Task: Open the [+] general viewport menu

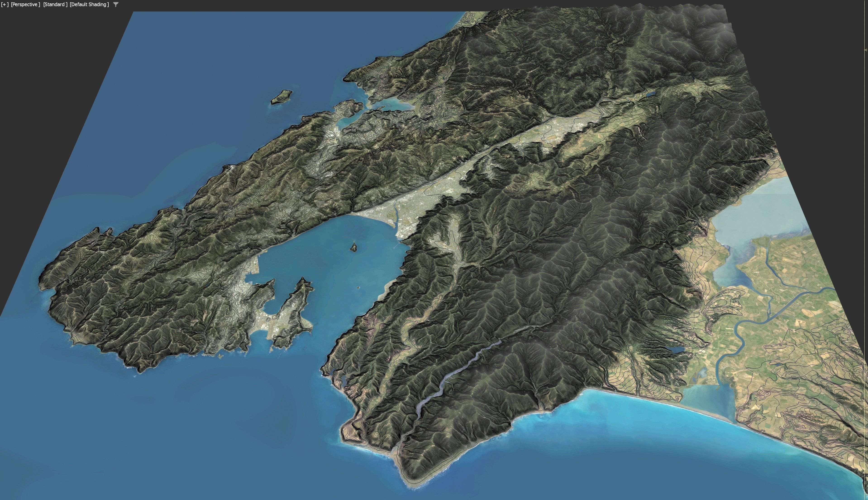Action: coord(5,5)
